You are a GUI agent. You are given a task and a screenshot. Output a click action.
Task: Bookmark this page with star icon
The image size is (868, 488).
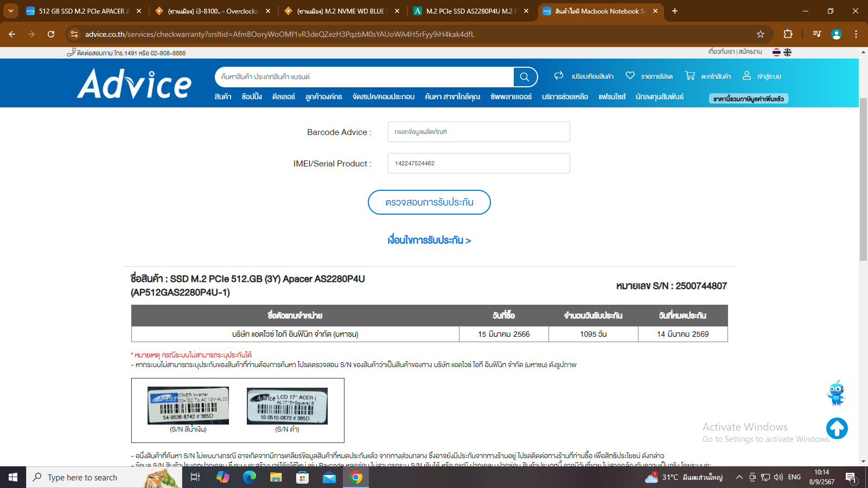pyautogui.click(x=761, y=34)
